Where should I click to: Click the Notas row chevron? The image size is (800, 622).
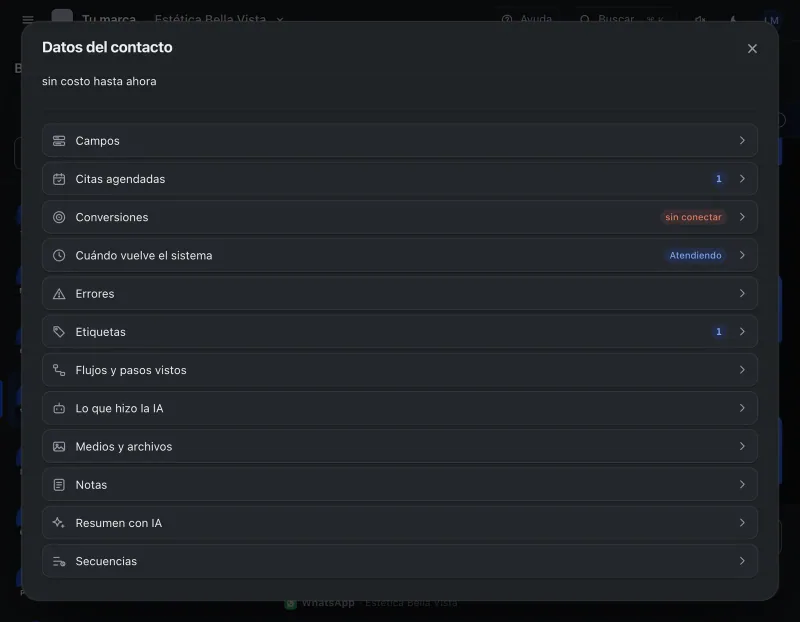coord(742,484)
